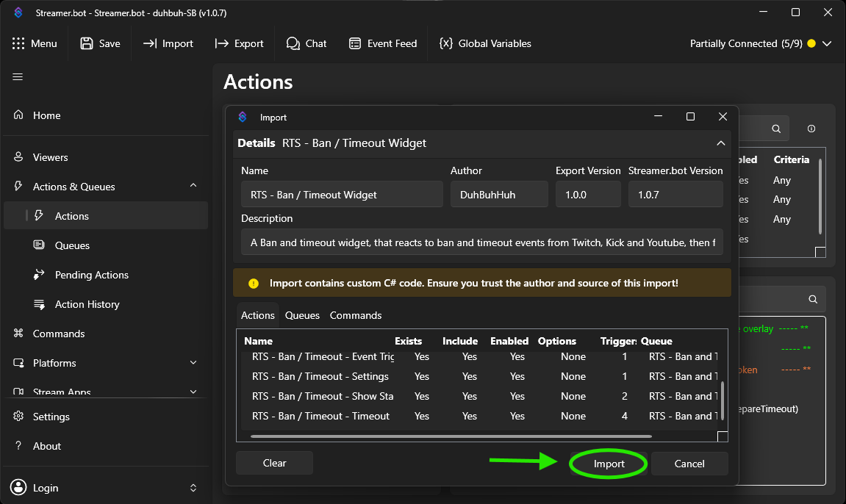Screen dimensions: 846x504
Task: Click the Viewers person icon
Action: click(18, 157)
